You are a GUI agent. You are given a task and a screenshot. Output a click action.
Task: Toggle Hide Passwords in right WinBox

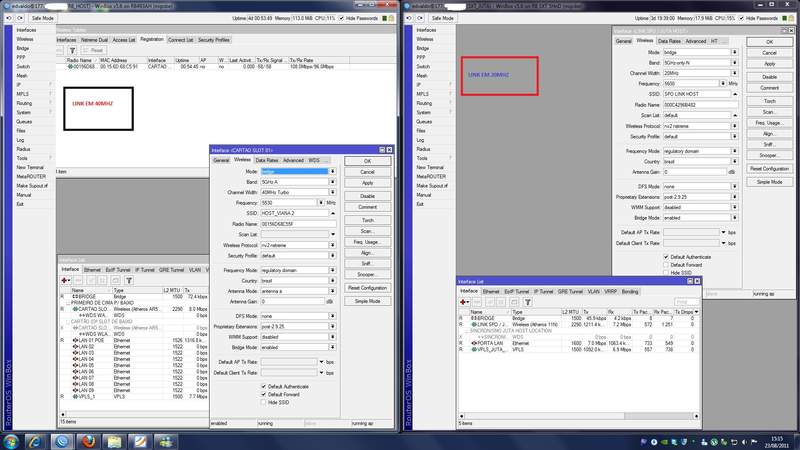[x=741, y=18]
